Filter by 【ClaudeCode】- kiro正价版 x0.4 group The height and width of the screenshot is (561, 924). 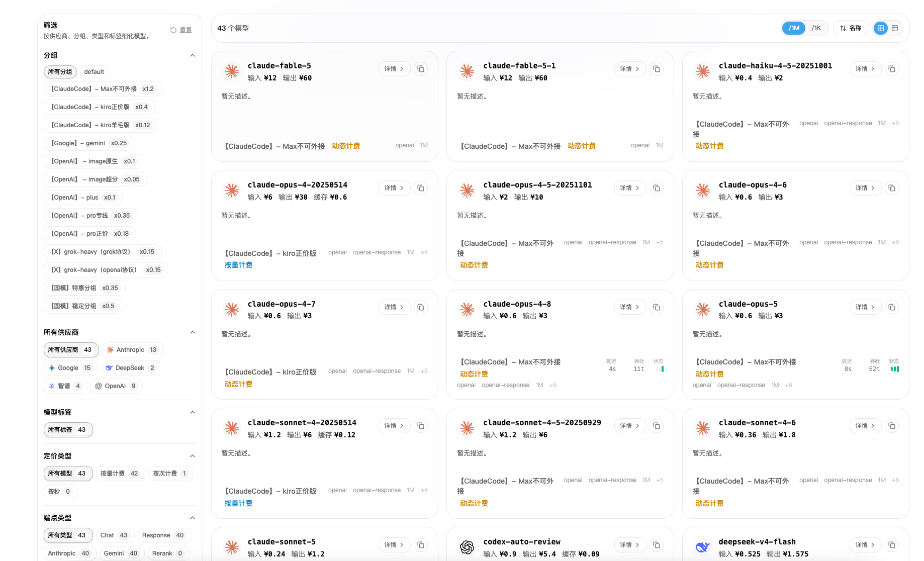(100, 107)
